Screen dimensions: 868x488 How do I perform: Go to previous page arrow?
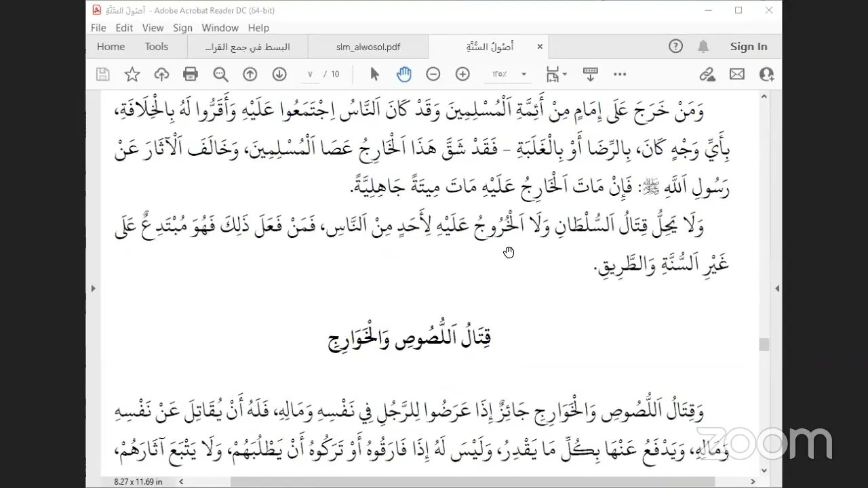tap(250, 75)
